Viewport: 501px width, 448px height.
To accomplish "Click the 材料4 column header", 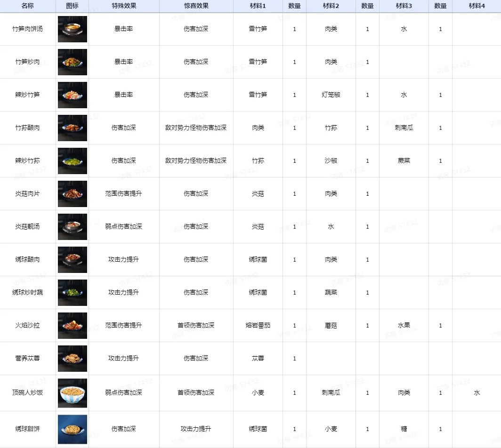I will click(477, 6).
